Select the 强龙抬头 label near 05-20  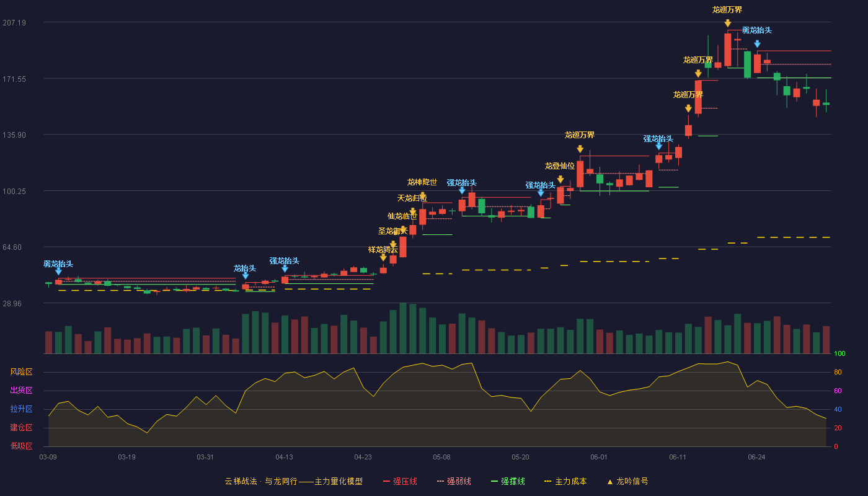(541, 185)
